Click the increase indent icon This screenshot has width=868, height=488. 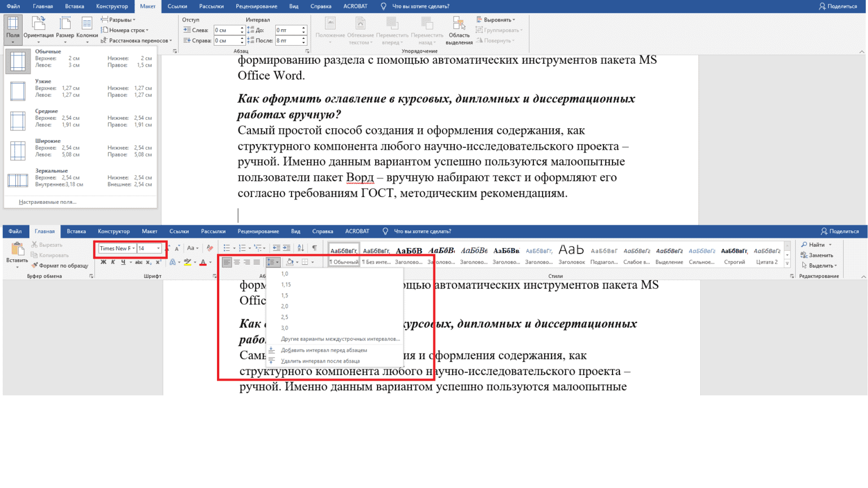[287, 248]
